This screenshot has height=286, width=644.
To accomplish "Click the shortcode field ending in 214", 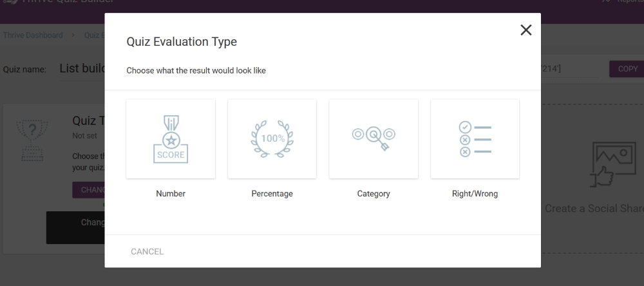I will tap(567, 68).
